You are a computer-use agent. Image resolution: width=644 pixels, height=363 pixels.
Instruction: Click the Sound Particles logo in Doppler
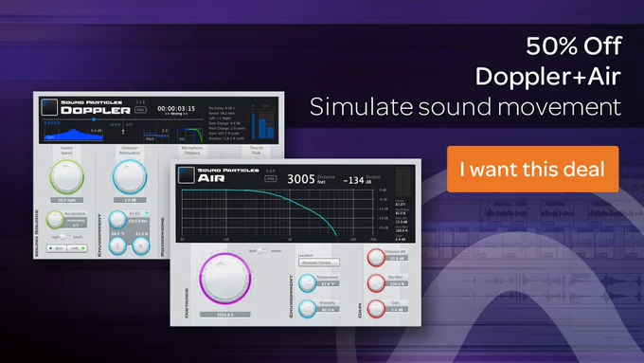(49, 107)
